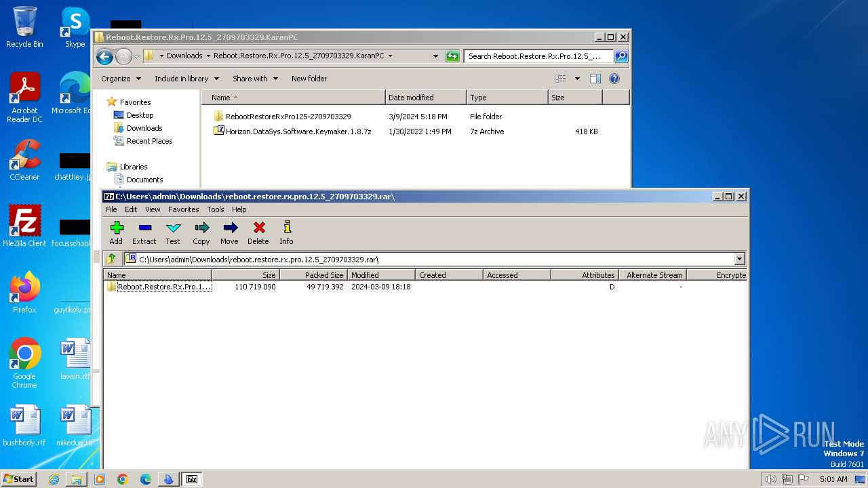Open Acrobat Reader DC desktop icon
Screen dimensions: 868x488
(x=24, y=98)
